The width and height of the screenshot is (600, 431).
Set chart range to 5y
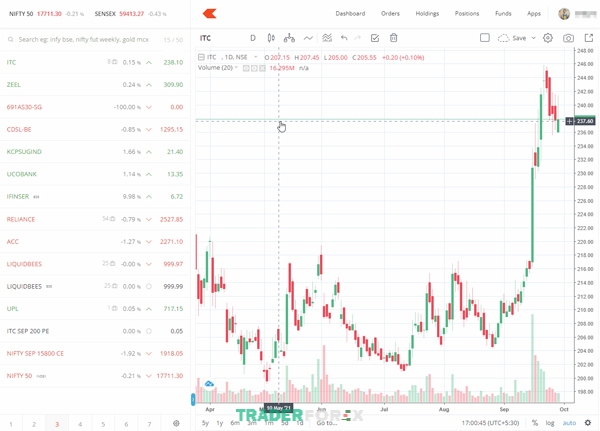205,423
